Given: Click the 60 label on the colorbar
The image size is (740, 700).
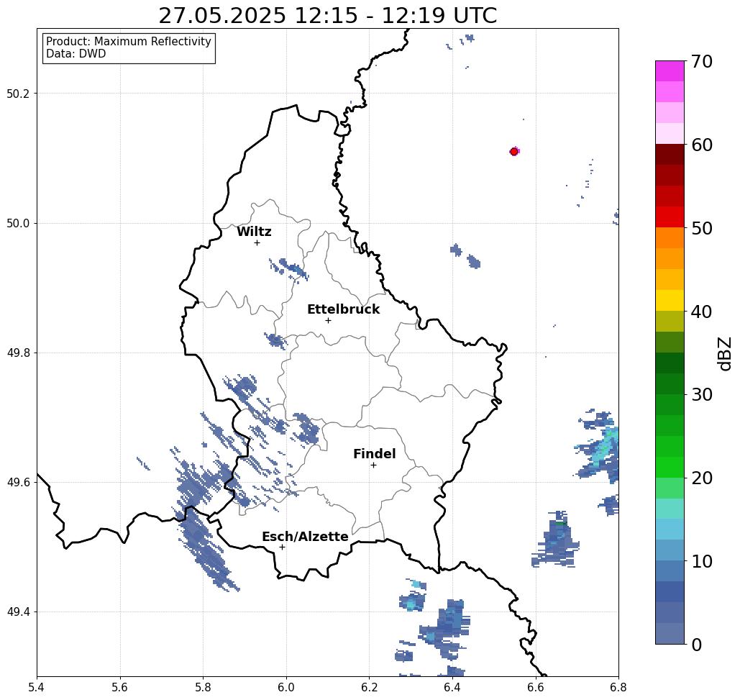Looking at the screenshot, I should [x=701, y=145].
